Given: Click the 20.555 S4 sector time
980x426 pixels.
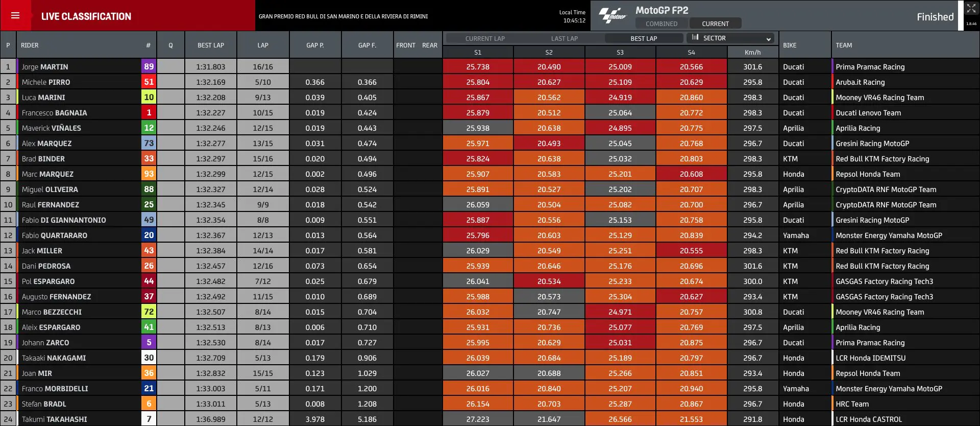Looking at the screenshot, I should click(x=691, y=251).
